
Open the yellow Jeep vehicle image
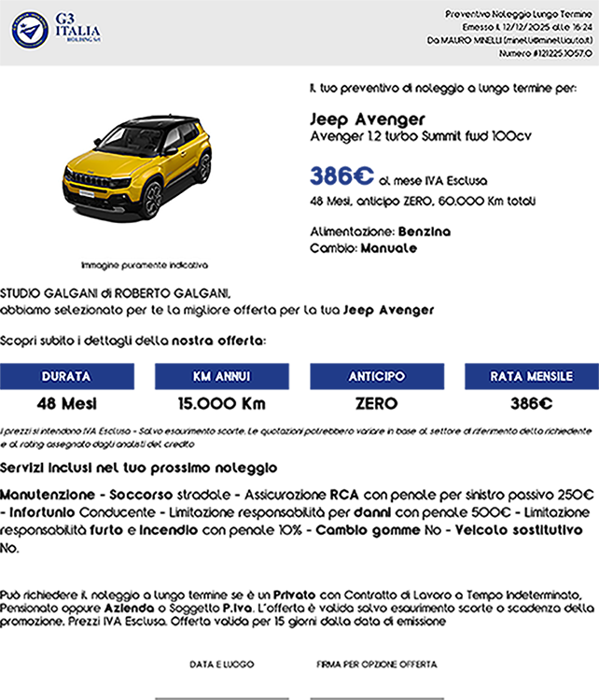[138, 166]
